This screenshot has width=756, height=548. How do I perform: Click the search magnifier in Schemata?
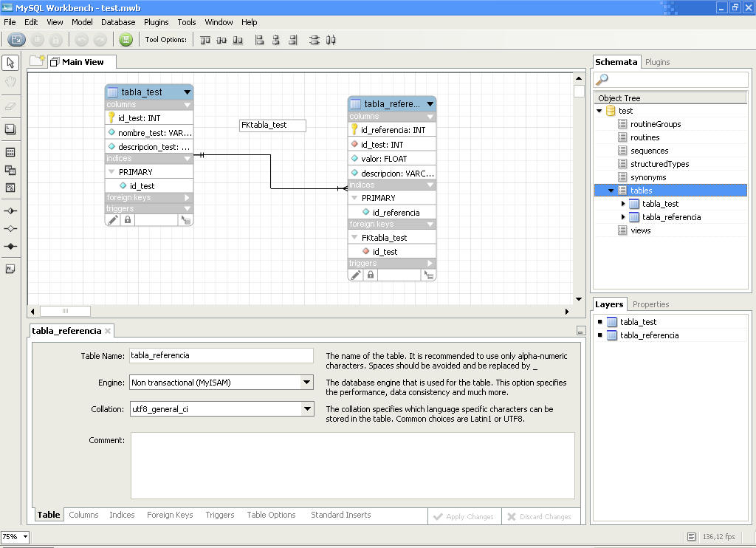click(x=602, y=79)
